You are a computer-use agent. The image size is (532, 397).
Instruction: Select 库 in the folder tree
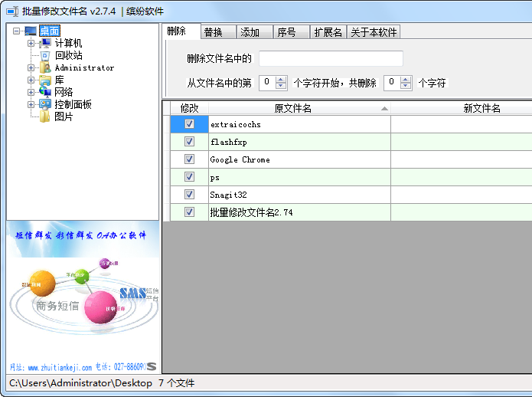60,80
